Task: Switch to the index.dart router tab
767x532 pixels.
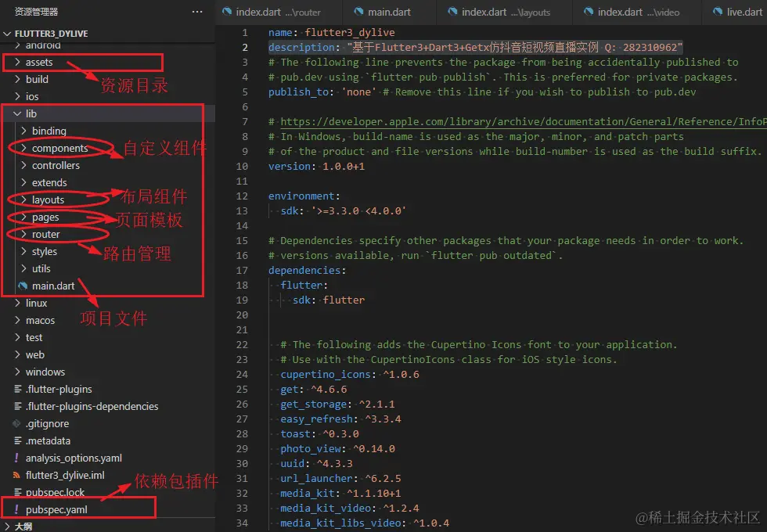Action: pos(279,13)
